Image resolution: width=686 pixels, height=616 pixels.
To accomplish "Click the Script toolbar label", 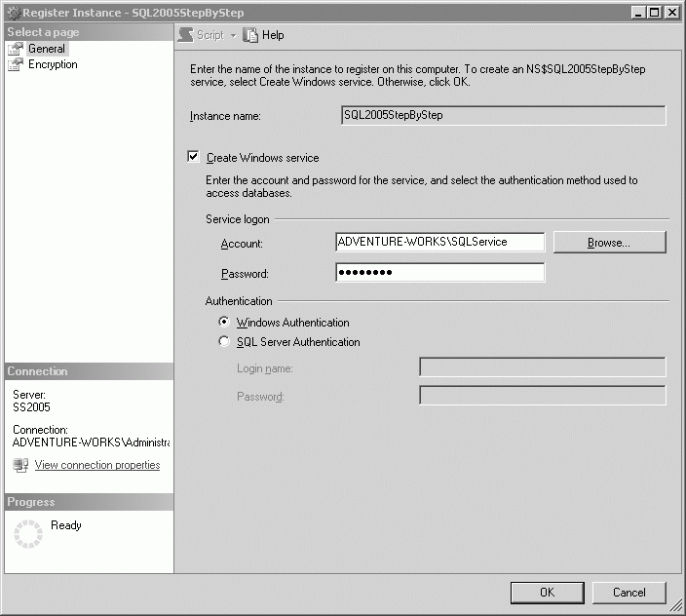I will [210, 35].
